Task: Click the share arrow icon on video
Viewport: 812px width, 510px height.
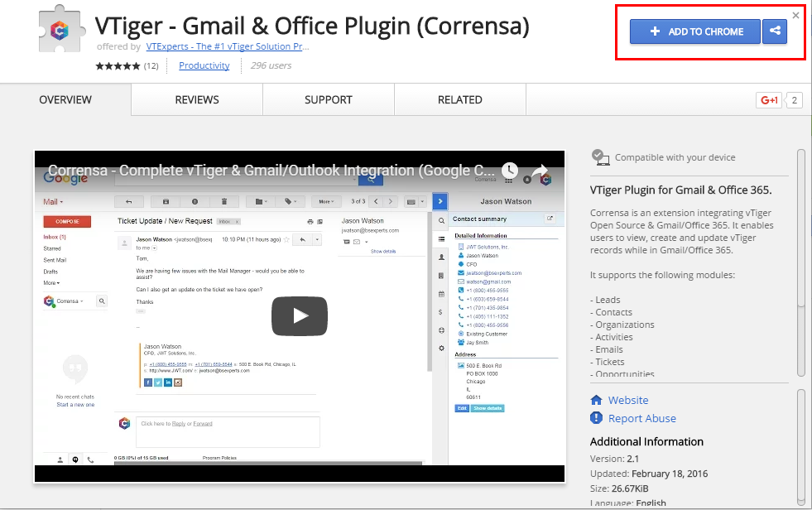Action: click(x=540, y=171)
